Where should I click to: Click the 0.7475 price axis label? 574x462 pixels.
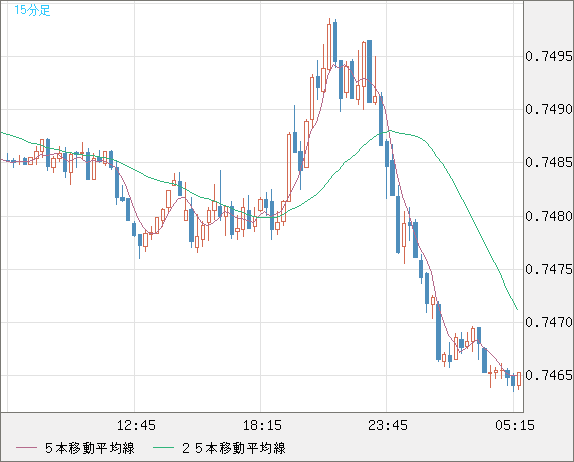[548, 269]
